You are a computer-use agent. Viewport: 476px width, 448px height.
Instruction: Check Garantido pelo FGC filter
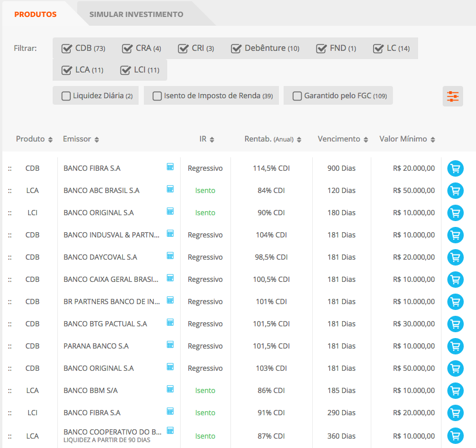297,96
